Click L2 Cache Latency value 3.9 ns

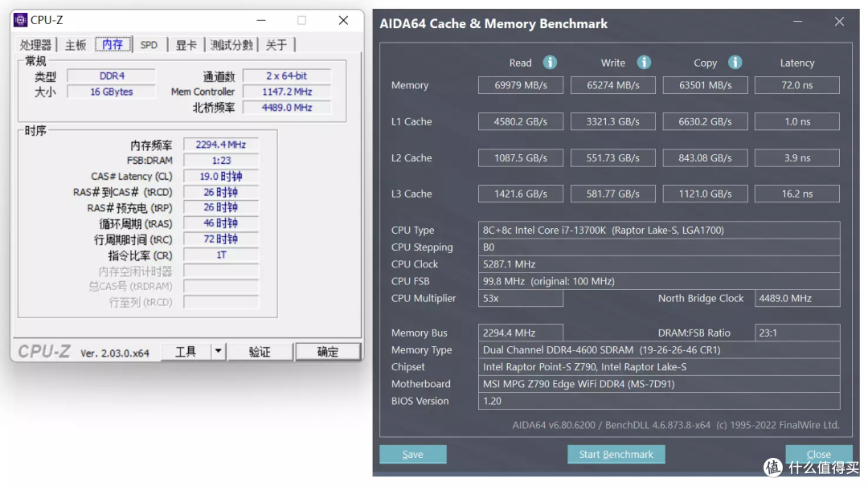[797, 157]
